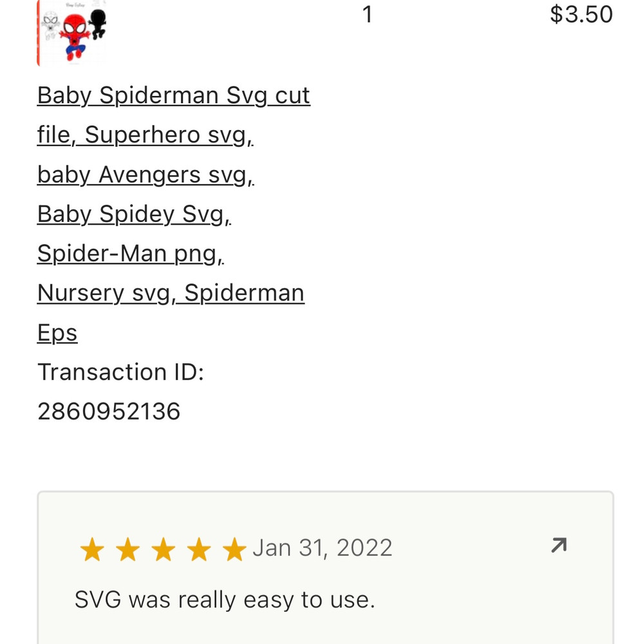
Task: Click the "SVG was really easy to use." review text
Action: point(225,600)
